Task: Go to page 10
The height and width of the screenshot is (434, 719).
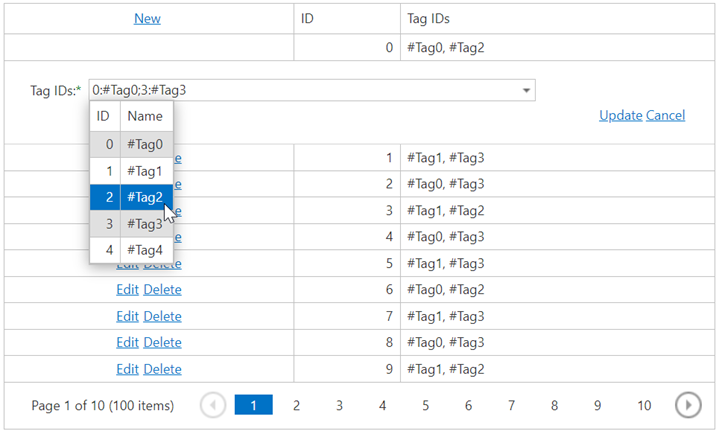Action: (644, 405)
